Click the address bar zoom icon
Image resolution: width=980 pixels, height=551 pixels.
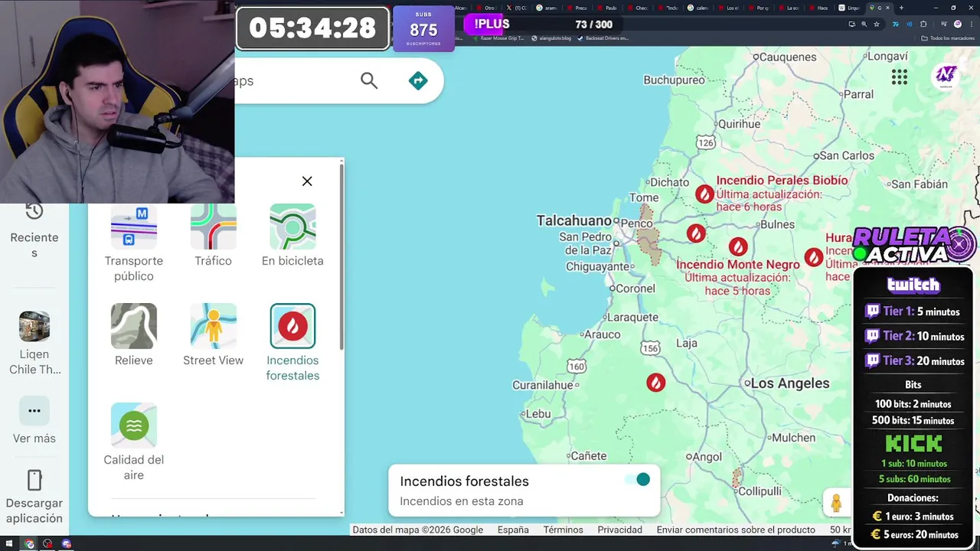click(864, 24)
